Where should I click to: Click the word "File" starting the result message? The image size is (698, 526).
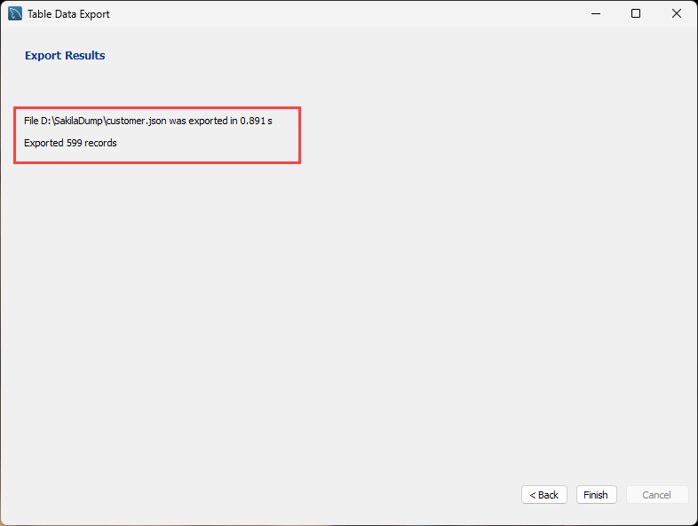coord(32,121)
